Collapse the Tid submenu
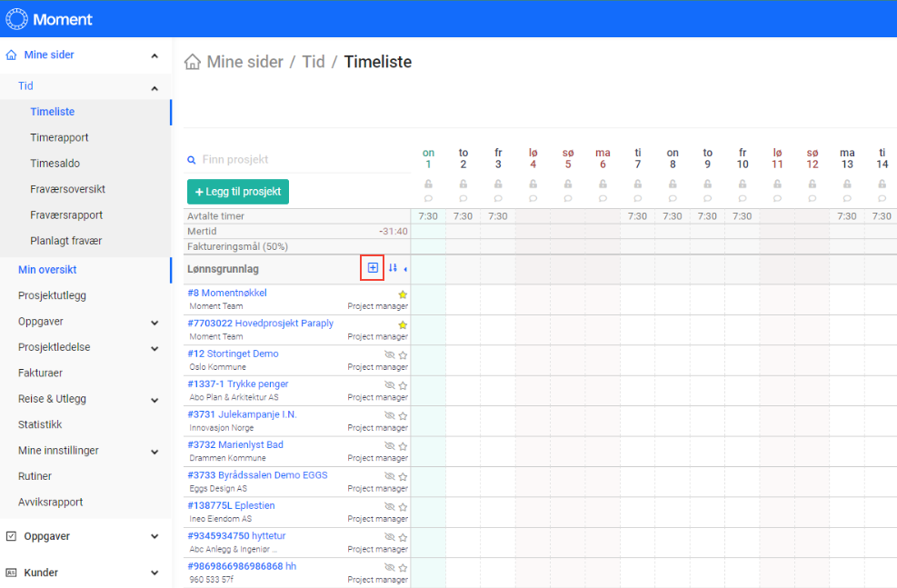Viewport: 897px width, 588px height. (154, 87)
